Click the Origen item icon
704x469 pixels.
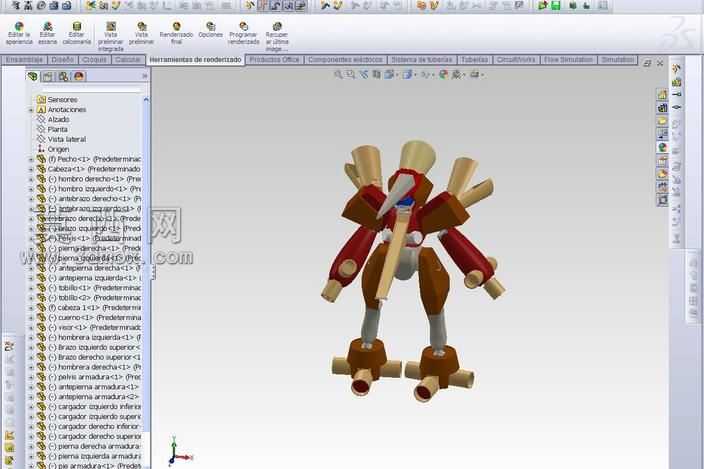pyautogui.click(x=41, y=149)
